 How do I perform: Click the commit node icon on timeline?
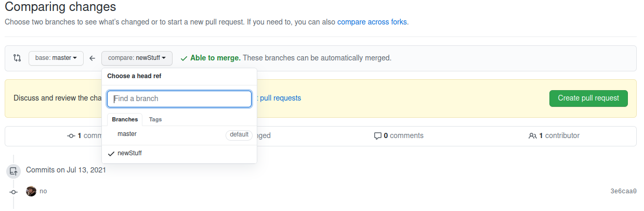pos(14,192)
